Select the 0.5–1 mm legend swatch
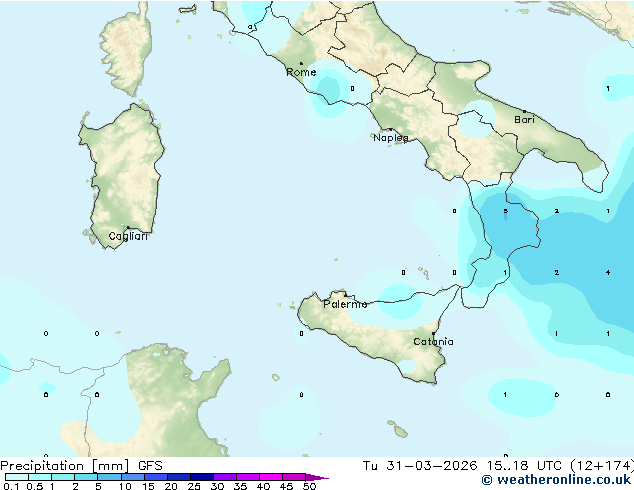The width and height of the screenshot is (634, 490). tap(40, 477)
